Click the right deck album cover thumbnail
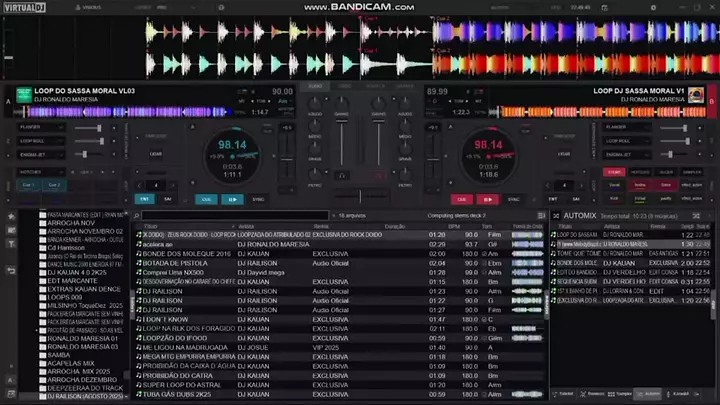Screen dimensions: 720x405 click(695, 94)
